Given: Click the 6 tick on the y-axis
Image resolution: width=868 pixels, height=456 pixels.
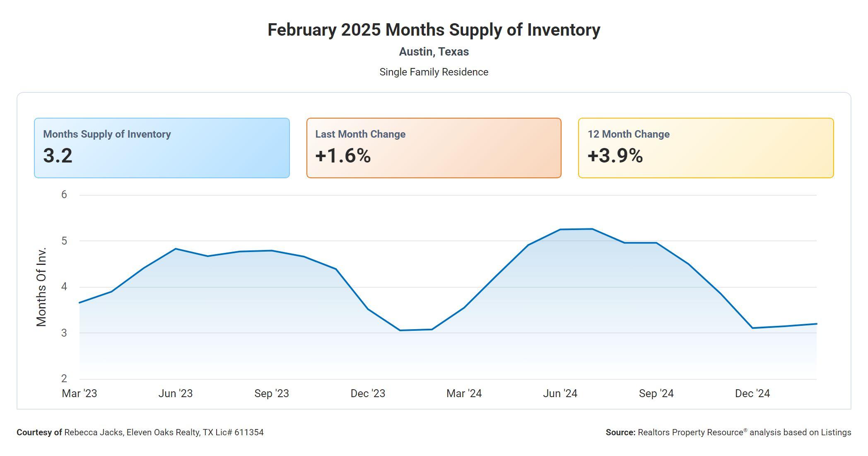Looking at the screenshot, I should point(64,195).
